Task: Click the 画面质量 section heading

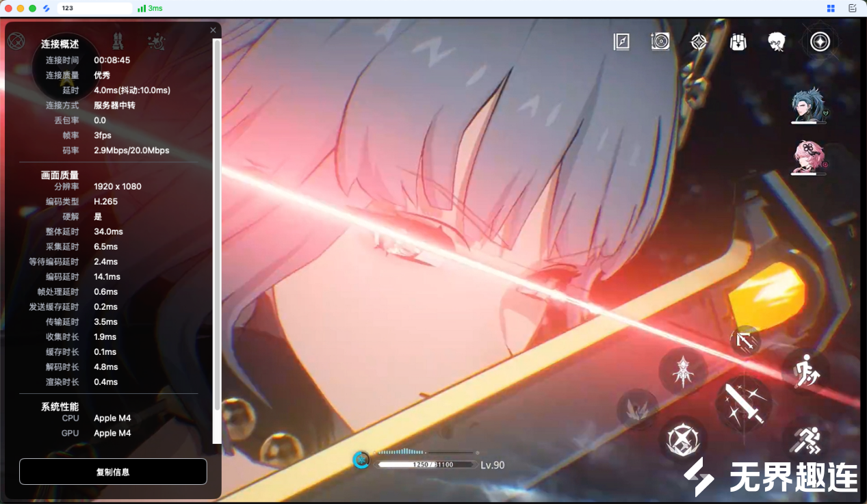Action: tap(60, 175)
